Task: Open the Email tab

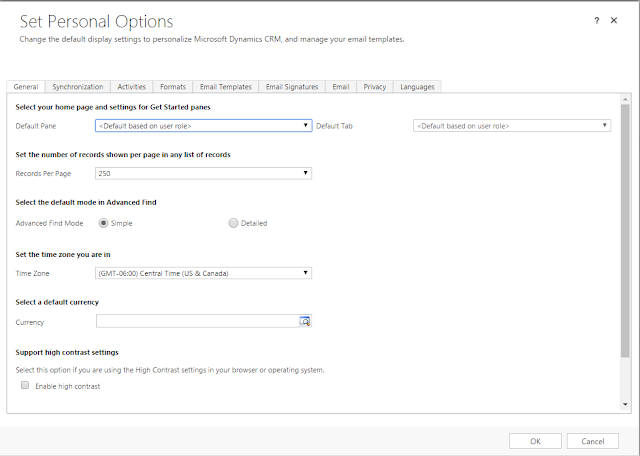Action: coord(341,87)
